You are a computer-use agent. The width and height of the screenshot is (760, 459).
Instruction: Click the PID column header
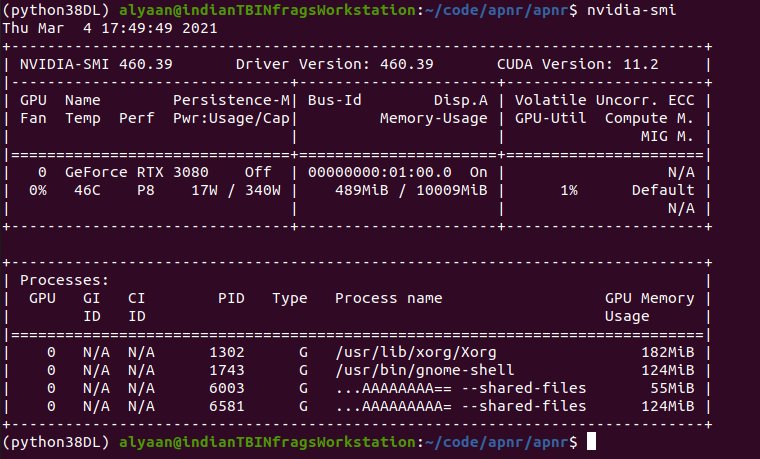click(231, 298)
